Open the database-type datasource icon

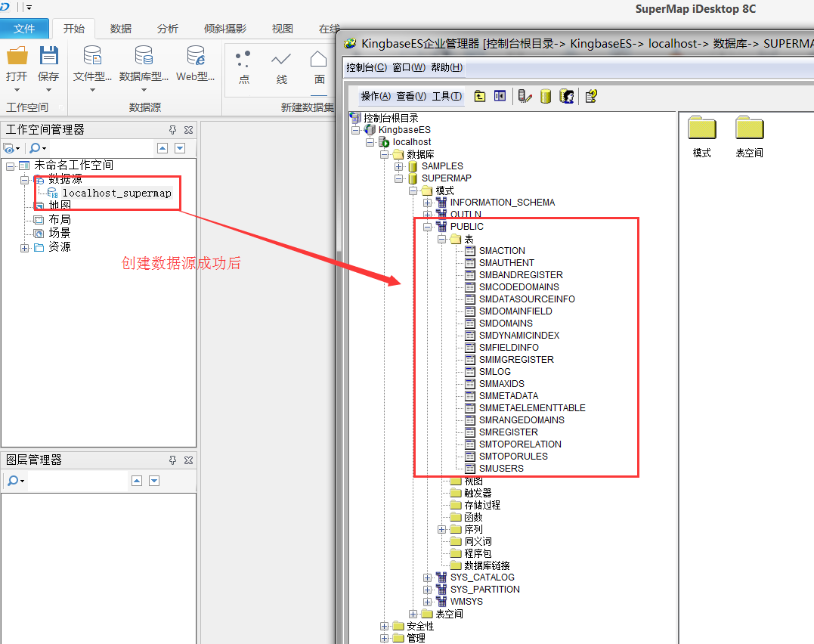tap(144, 55)
